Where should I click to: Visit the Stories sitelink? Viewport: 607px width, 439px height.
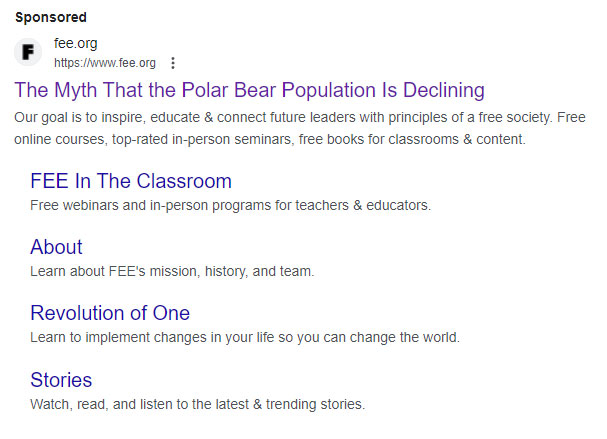pyautogui.click(x=61, y=380)
